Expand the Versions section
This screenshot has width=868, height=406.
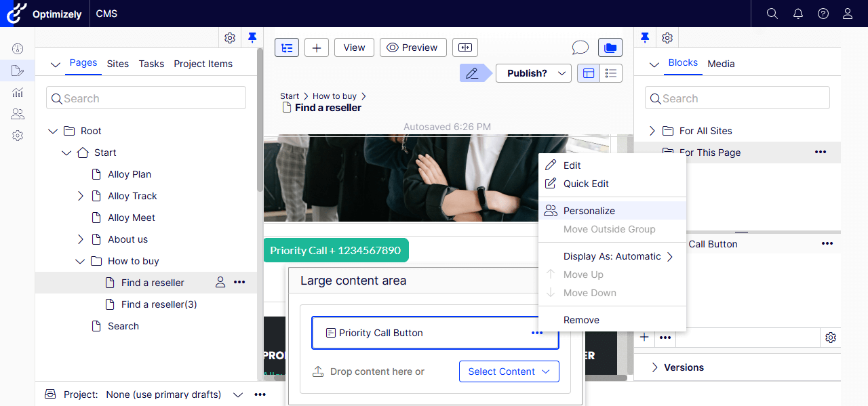pyautogui.click(x=655, y=367)
